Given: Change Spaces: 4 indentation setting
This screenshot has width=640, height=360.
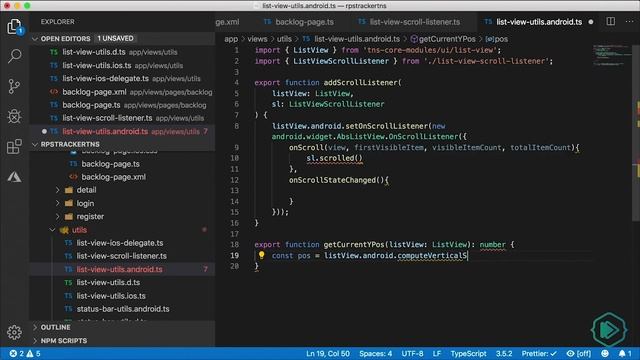Looking at the screenshot, I should pos(376,353).
